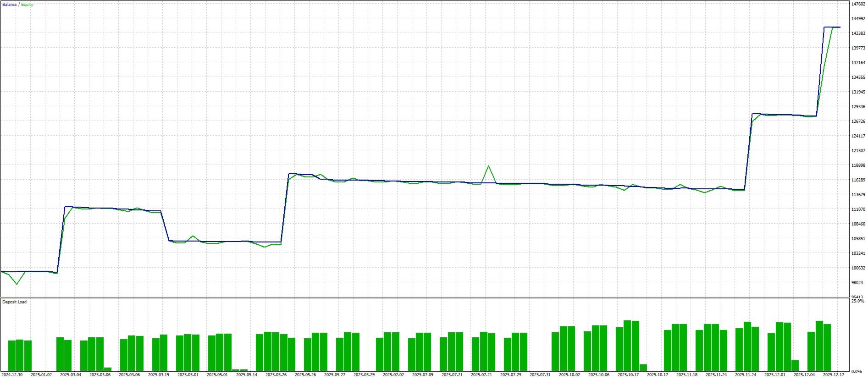
Task: Click the 0.0% deposit load label
Action: point(857,371)
